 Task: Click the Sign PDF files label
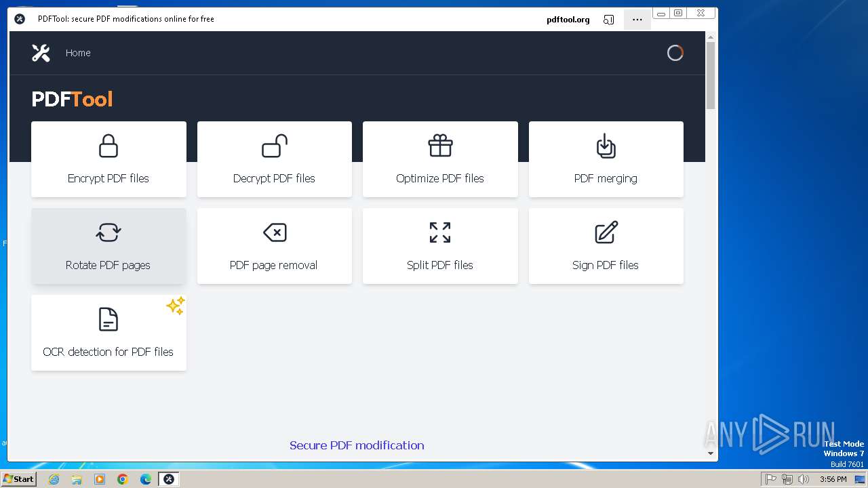click(606, 265)
